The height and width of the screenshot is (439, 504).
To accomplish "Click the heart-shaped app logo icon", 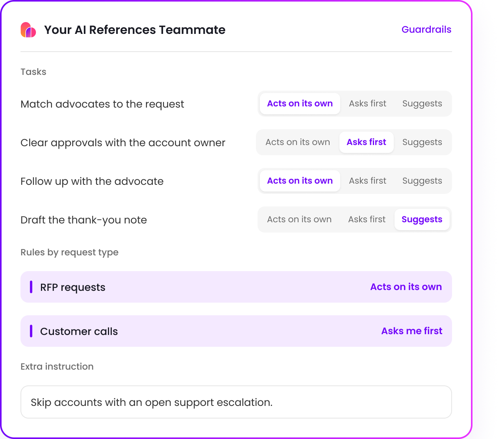I will pos(28,30).
